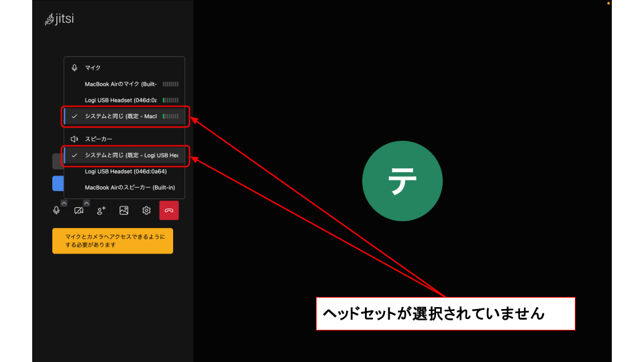Click the invite people icon
The height and width of the screenshot is (362, 644).
pyautogui.click(x=101, y=210)
